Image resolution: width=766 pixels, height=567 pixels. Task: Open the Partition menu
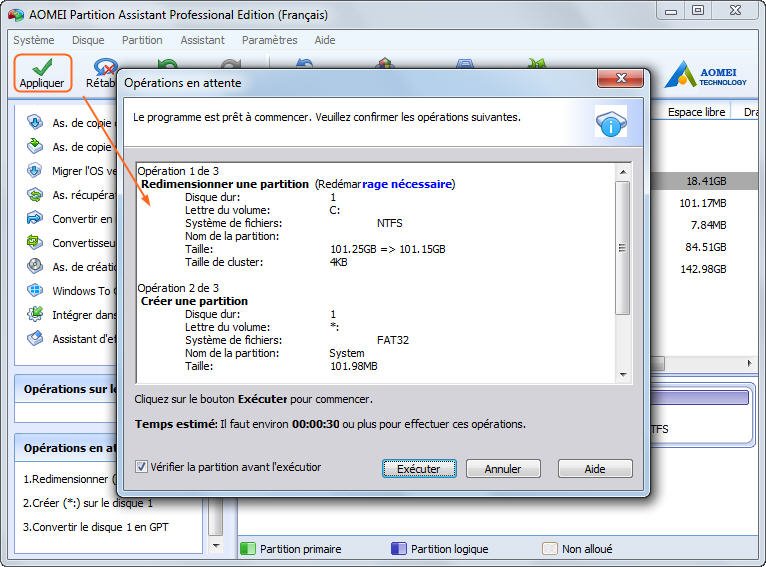click(142, 40)
